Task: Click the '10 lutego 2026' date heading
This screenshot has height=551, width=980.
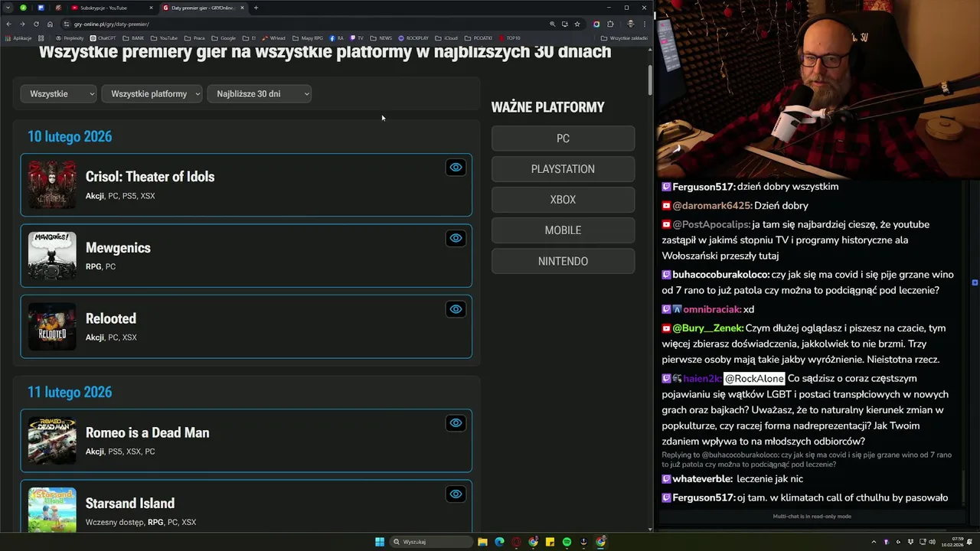Action: 70,137
